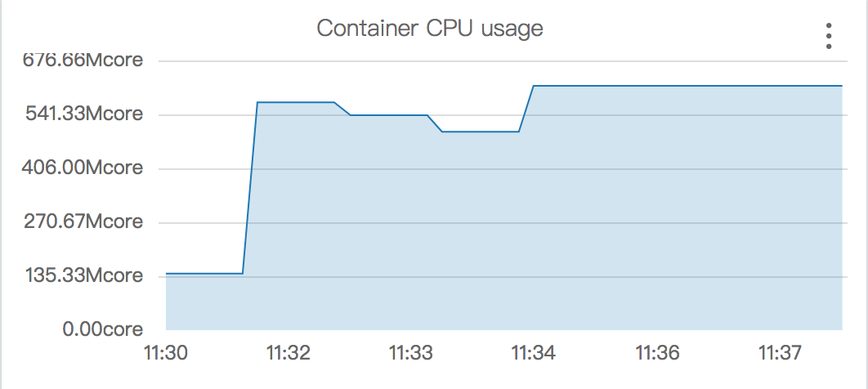Image resolution: width=868 pixels, height=389 pixels.
Task: Click the 11:33 time label
Action: [410, 354]
